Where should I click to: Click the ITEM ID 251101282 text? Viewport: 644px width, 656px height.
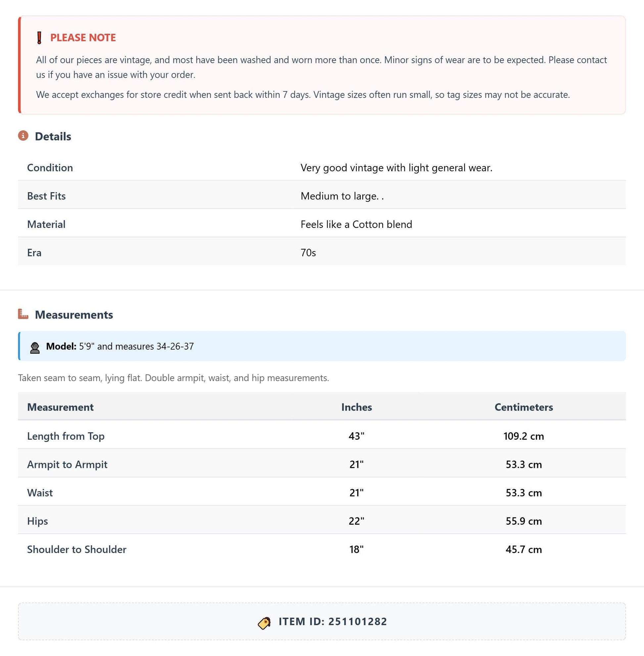coord(333,622)
